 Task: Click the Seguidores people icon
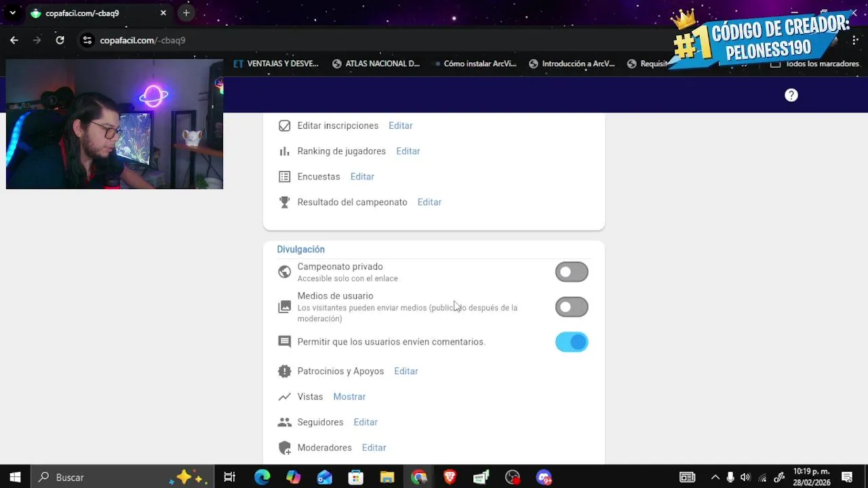pos(285,422)
